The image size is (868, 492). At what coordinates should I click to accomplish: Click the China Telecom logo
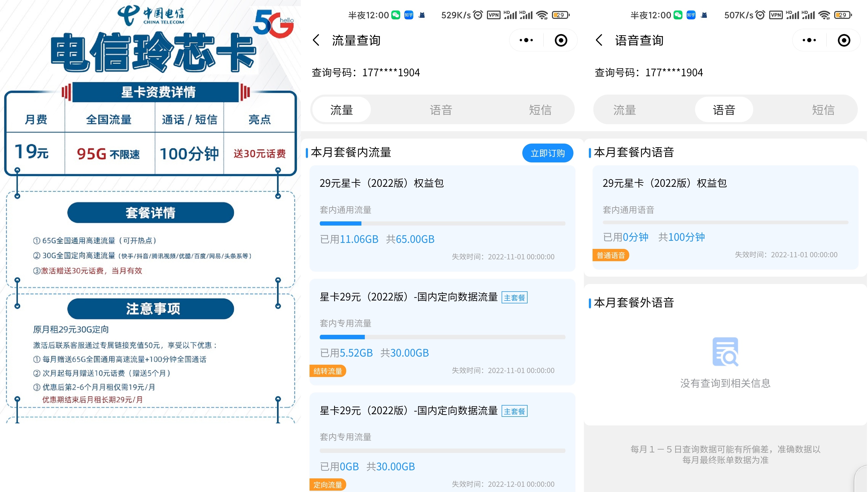[x=151, y=15]
